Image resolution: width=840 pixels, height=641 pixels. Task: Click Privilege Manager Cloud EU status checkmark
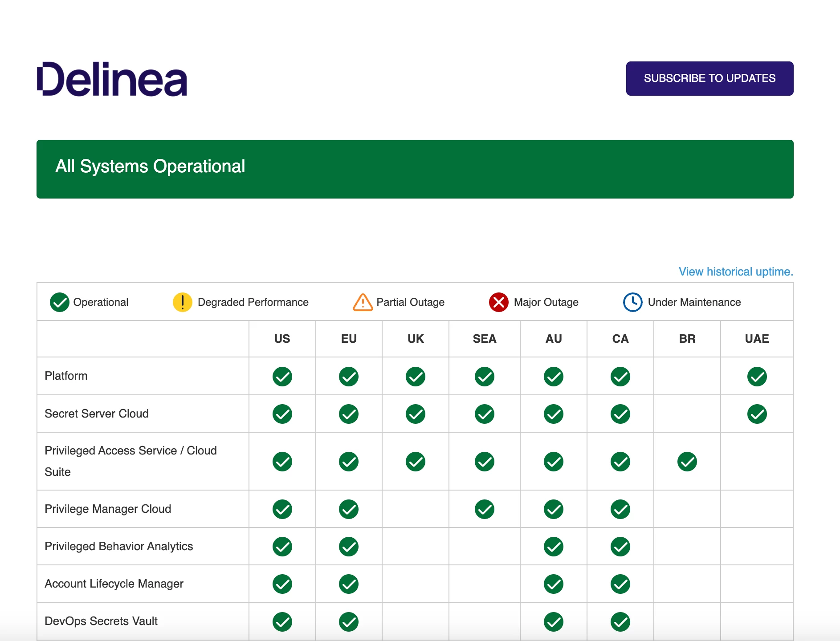click(349, 509)
